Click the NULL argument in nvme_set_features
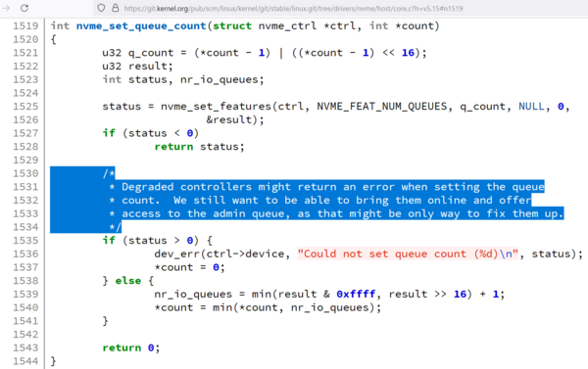 tap(531, 107)
